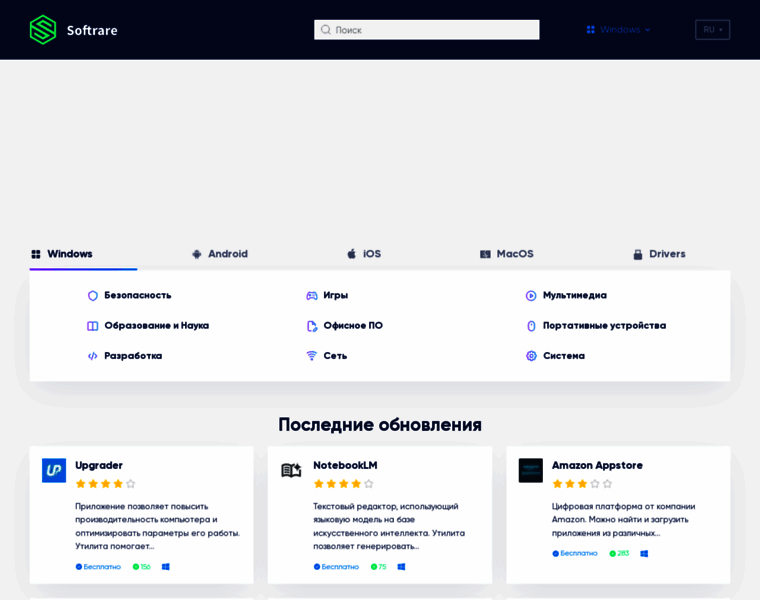Click the NotebookLM description text
This screenshot has height=600, width=760.
click(x=389, y=526)
